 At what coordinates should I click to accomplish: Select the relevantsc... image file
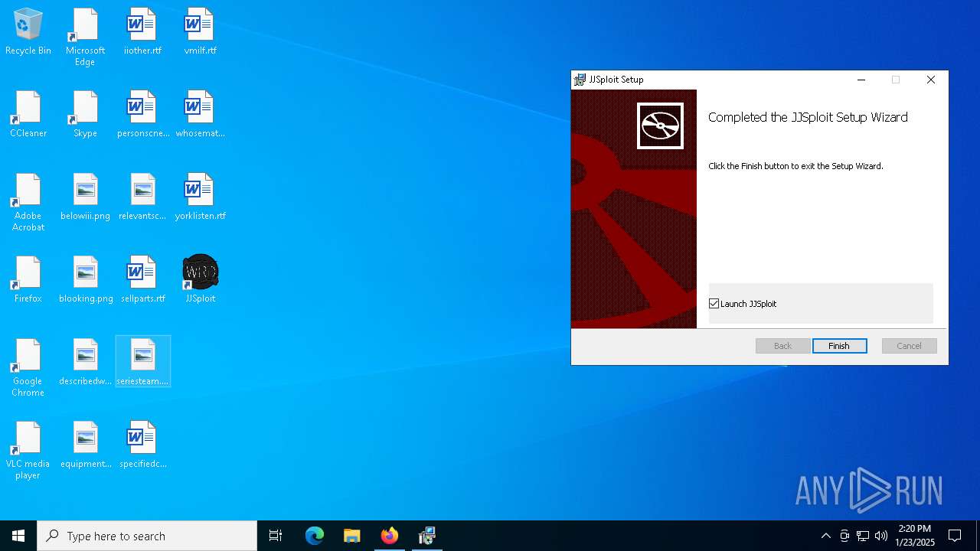142,197
